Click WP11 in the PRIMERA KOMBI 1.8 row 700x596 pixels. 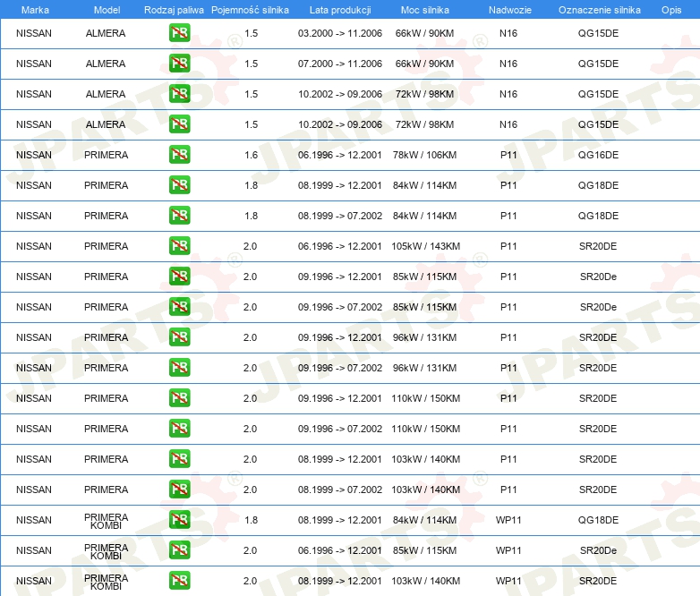click(508, 520)
